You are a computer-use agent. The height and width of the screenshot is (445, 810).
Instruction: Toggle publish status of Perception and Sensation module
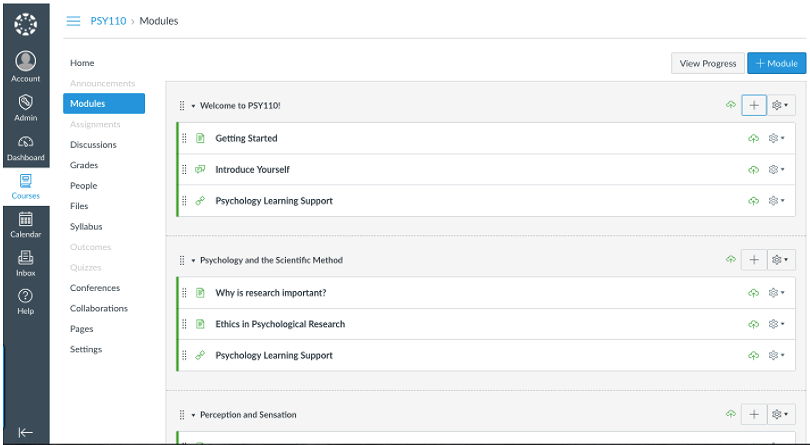click(x=730, y=414)
